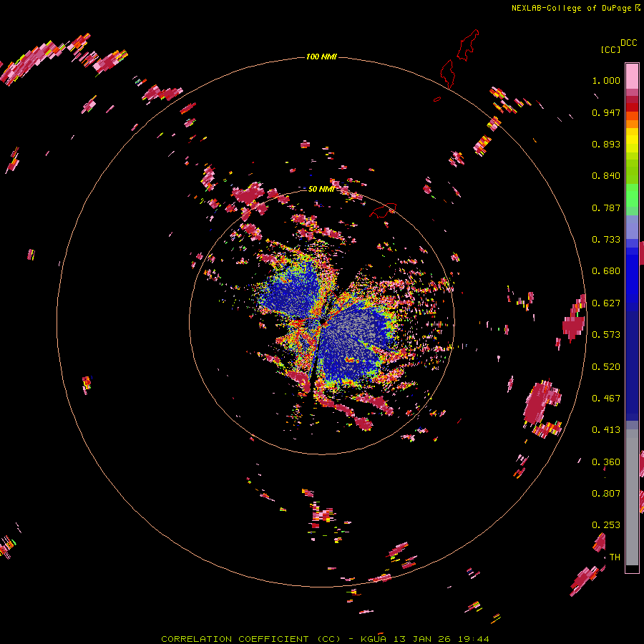Pick the light pink top color bar segment

tap(632, 76)
